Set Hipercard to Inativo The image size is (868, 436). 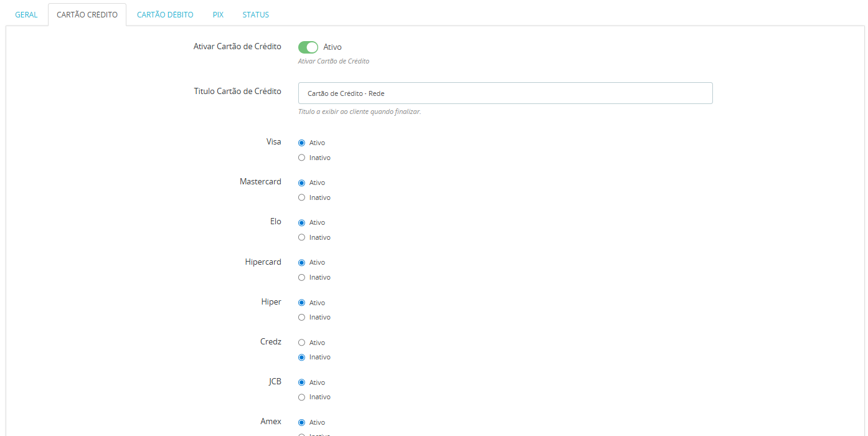[x=302, y=277]
